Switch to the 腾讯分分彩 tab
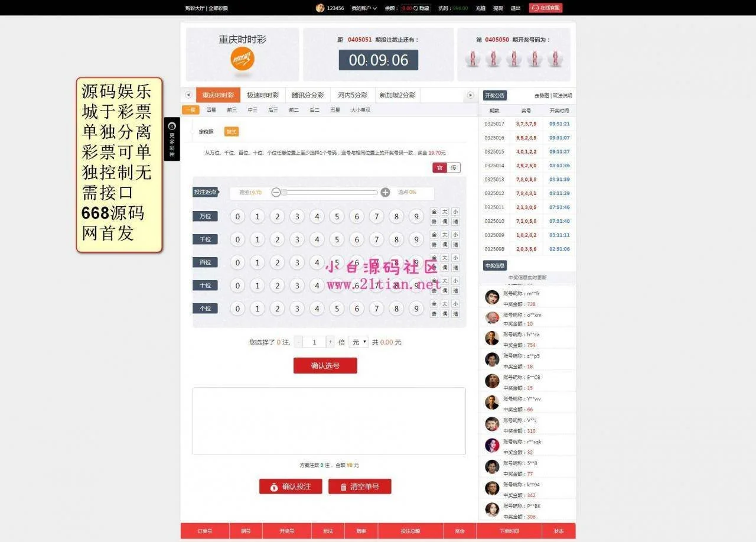This screenshot has width=756, height=542. click(x=308, y=95)
